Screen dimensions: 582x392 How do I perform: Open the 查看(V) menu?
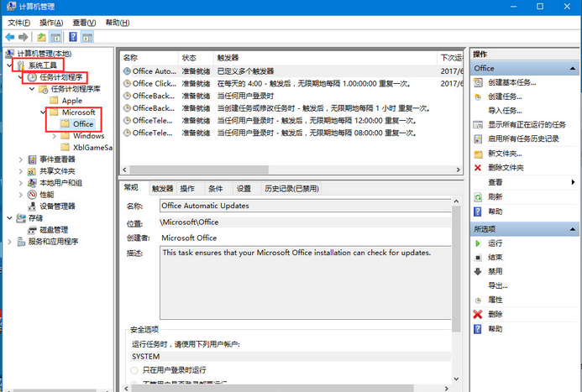point(84,23)
